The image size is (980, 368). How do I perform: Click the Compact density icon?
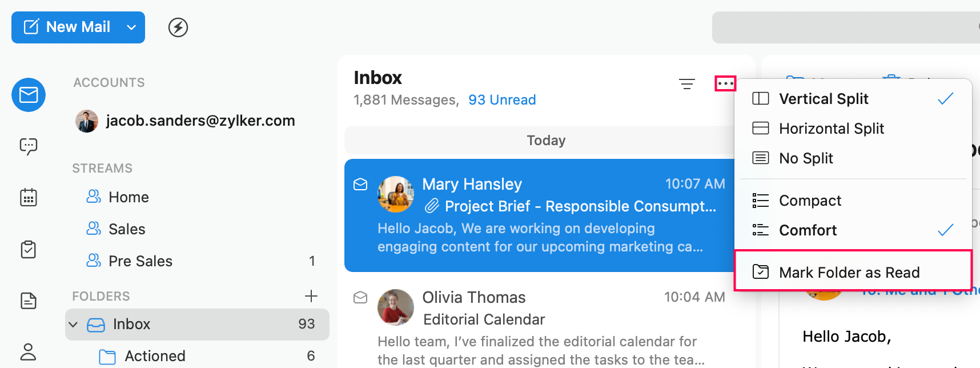[761, 201]
